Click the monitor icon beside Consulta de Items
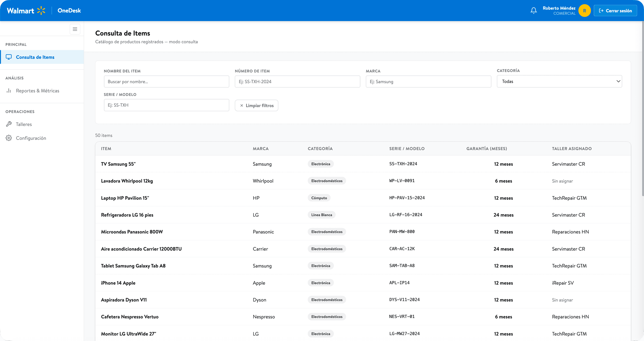 [9, 57]
